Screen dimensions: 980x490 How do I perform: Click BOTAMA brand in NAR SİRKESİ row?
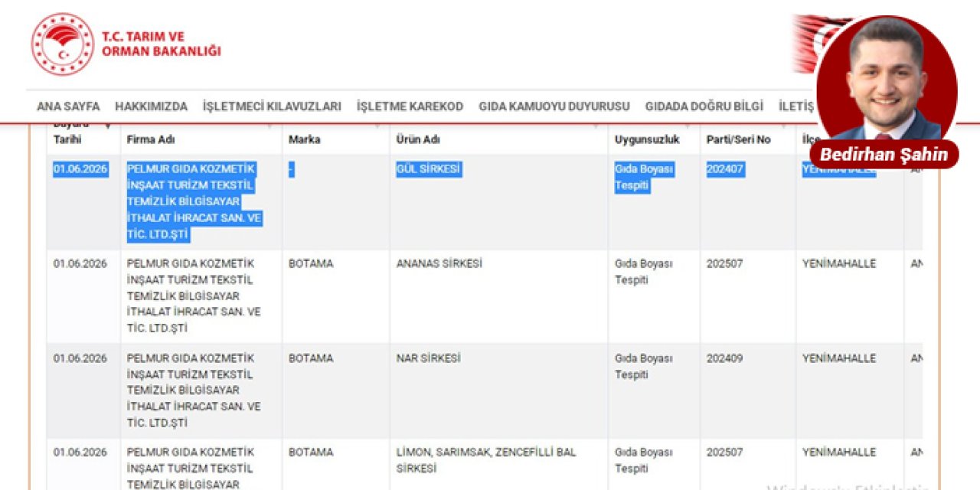[x=311, y=358]
